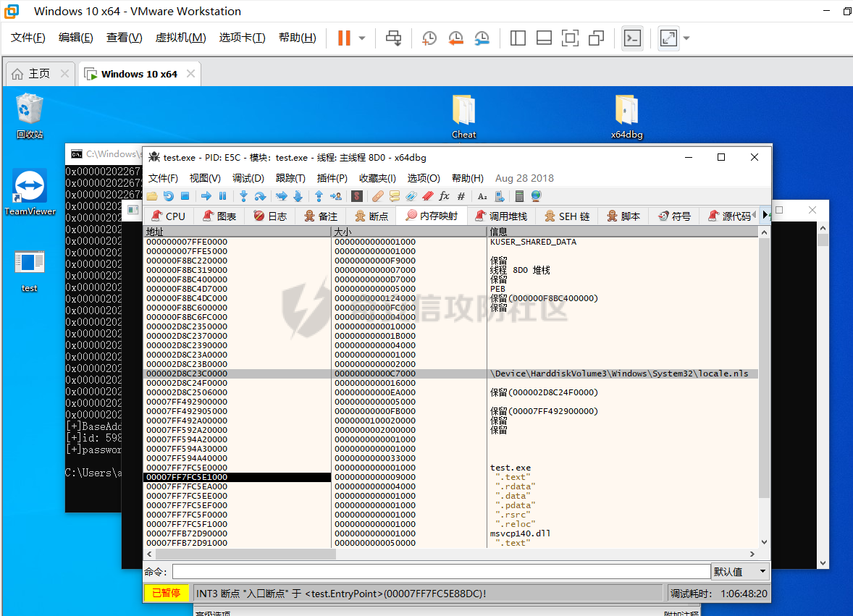Open the Functions fx icon
Viewport: 853px width, 616px height.
[x=445, y=195]
